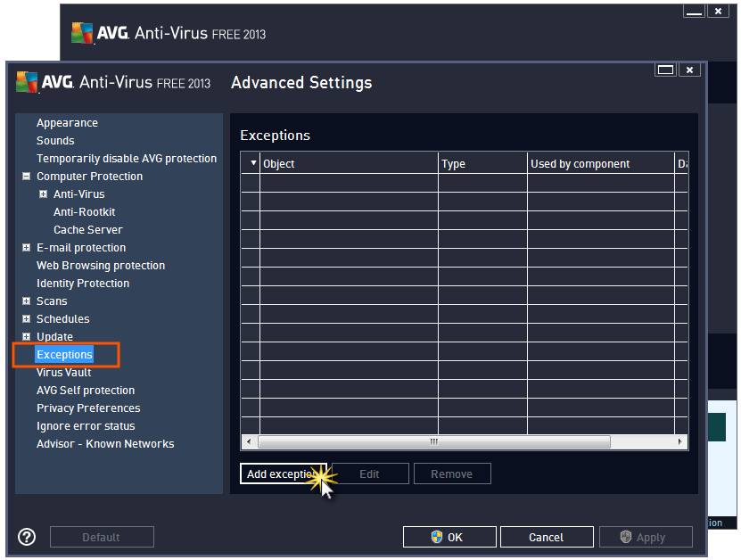Expand the Anti-Virus tree node
741x560 pixels.
click(43, 194)
